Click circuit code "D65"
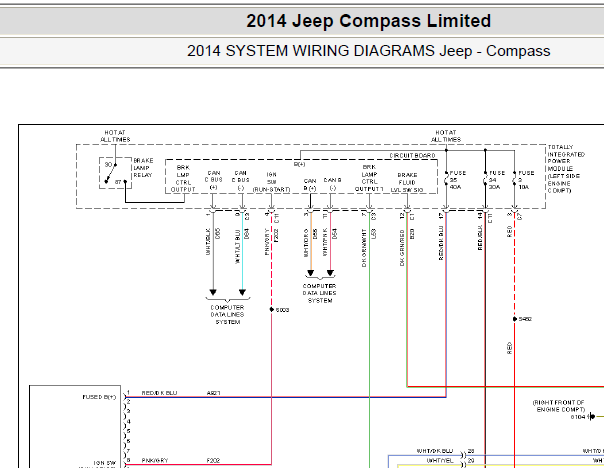Viewport: 604px width, 468px height. [x=218, y=234]
